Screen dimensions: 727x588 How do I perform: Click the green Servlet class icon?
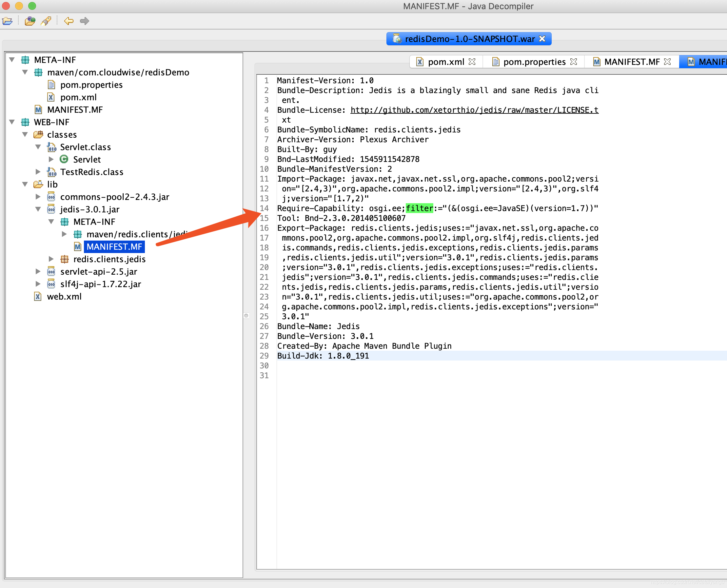64,159
